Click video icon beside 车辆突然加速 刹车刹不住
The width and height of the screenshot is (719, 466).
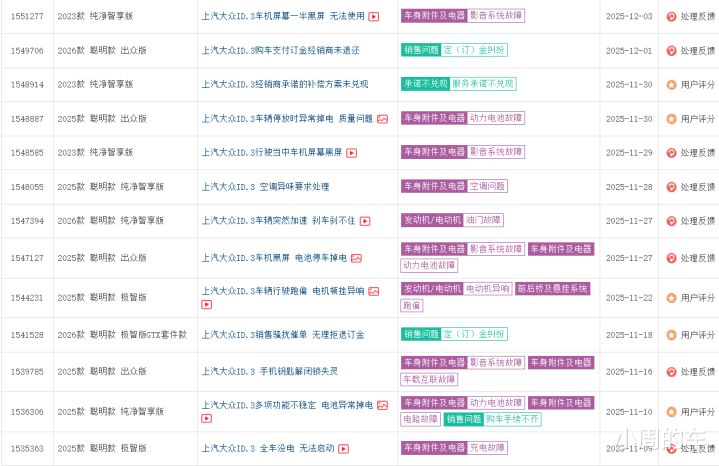coord(365,221)
